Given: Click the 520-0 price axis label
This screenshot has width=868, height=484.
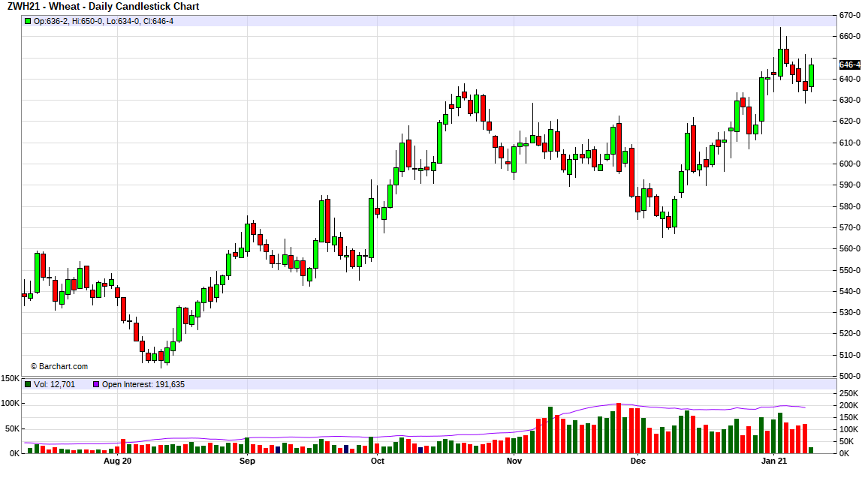Looking at the screenshot, I should (x=850, y=333).
